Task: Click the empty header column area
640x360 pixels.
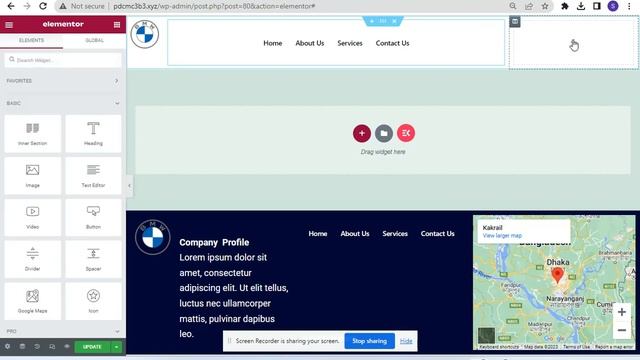Action: (x=573, y=43)
